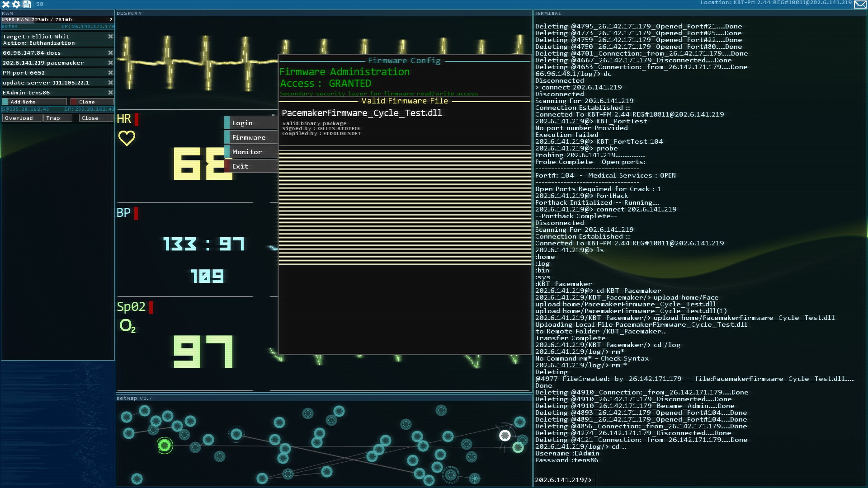The height and width of the screenshot is (488, 868).
Task: Click the white highlighted netMap node
Action: [505, 436]
